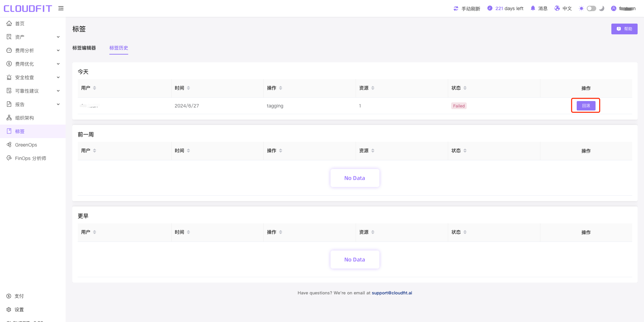Click the FinOps 分析师 icon
This screenshot has height=322, width=644.
pos(9,158)
